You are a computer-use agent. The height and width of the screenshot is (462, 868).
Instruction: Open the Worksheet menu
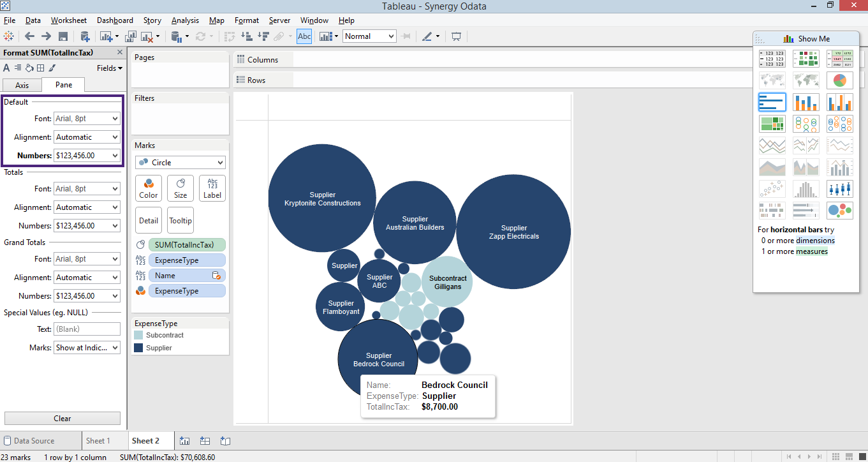(x=68, y=20)
